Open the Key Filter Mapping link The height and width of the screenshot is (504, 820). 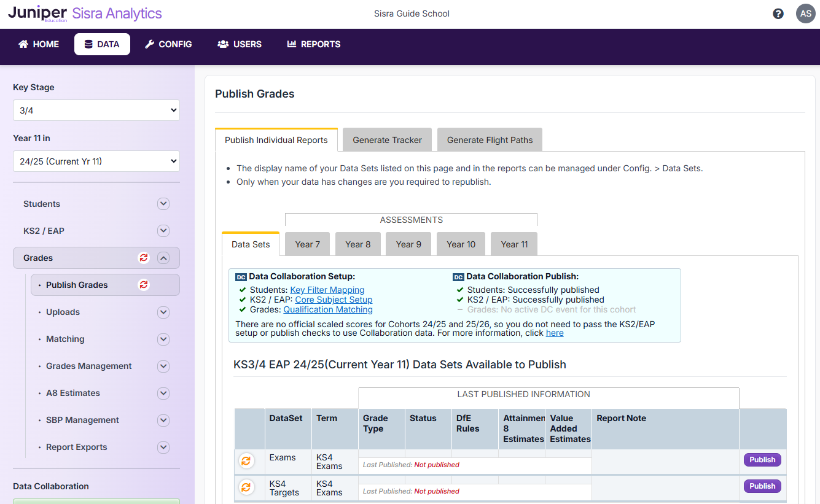point(327,290)
